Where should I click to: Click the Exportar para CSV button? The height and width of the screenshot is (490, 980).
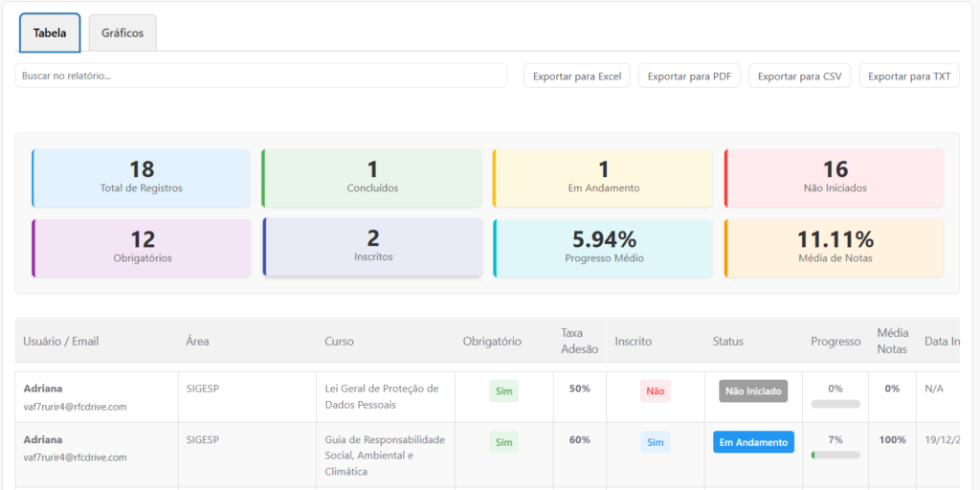pos(799,77)
